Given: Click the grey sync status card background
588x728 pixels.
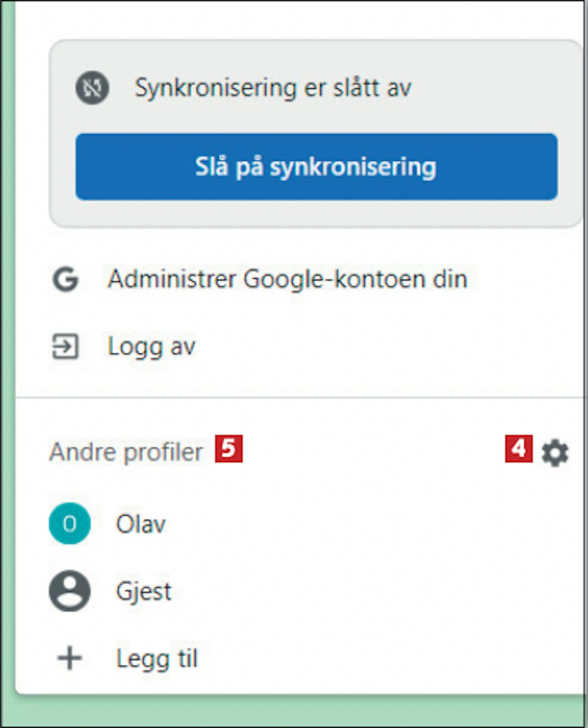Looking at the screenshot, I should pyautogui.click(x=315, y=214).
